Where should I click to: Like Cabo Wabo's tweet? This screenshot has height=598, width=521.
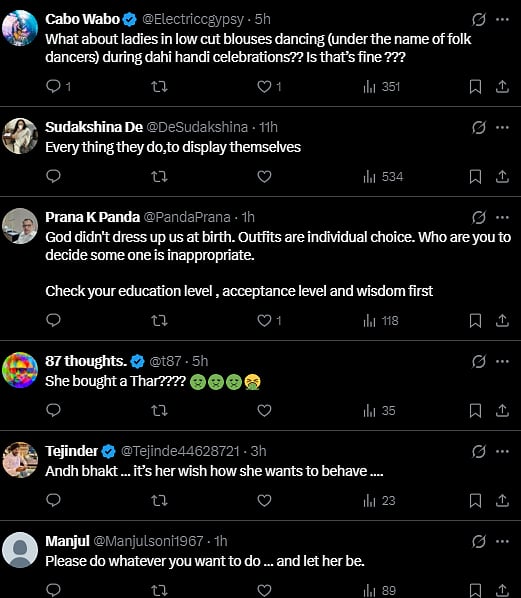click(x=269, y=87)
